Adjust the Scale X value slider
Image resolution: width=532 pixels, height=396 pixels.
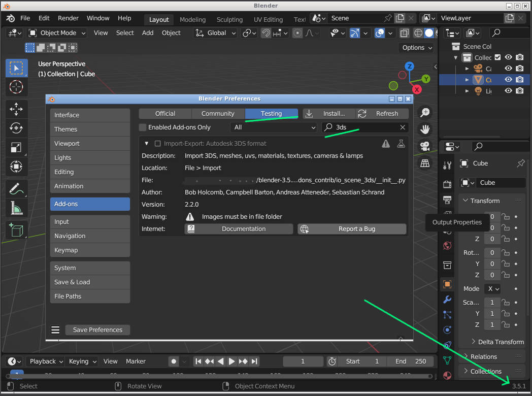(492, 302)
